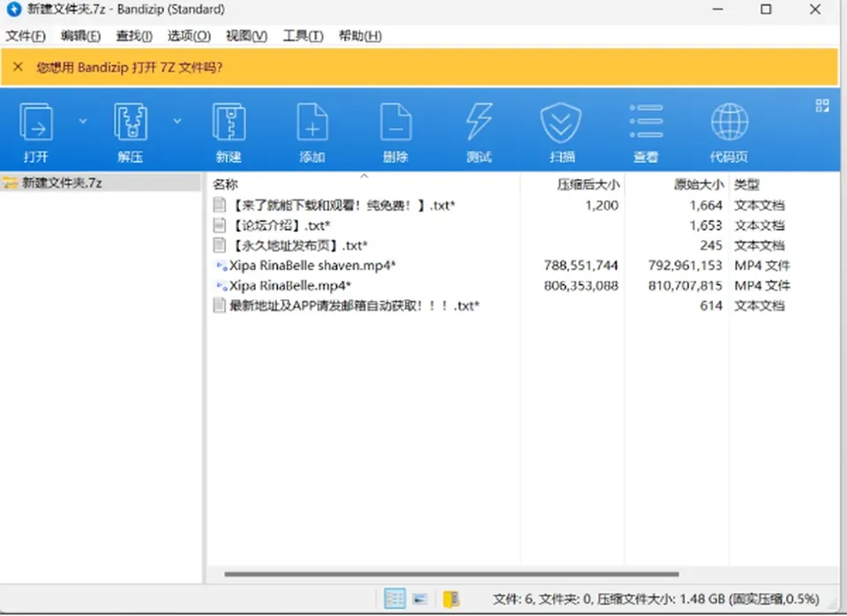Image resolution: width=847 pixels, height=616 pixels.
Task: Click the document icon of 【永久地址发布页】.txt
Action: pos(220,244)
